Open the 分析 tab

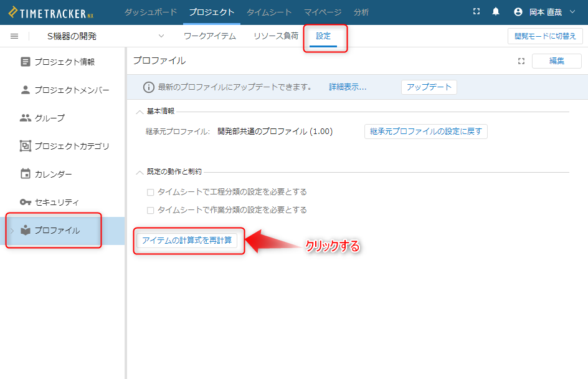pos(361,12)
